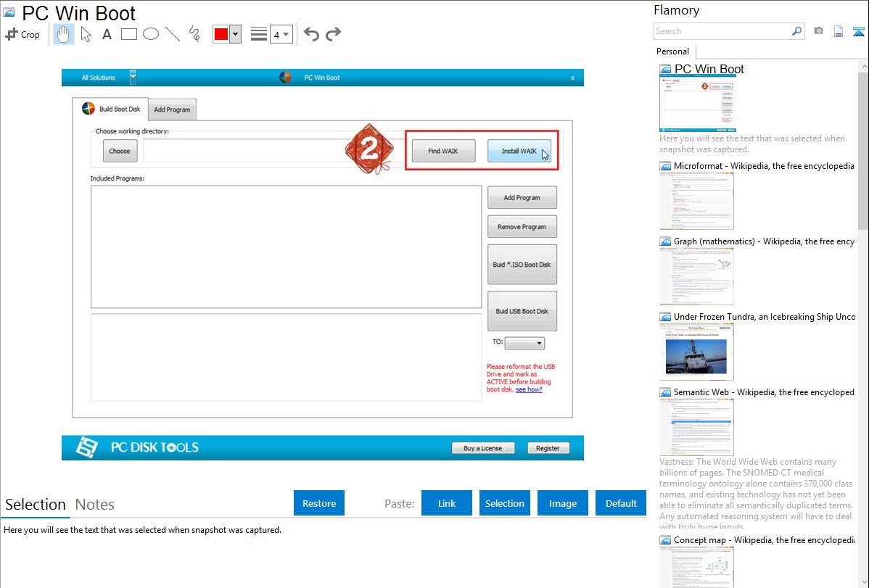Click the Default paste button
Viewport: 869px width, 588px height.
pos(621,503)
